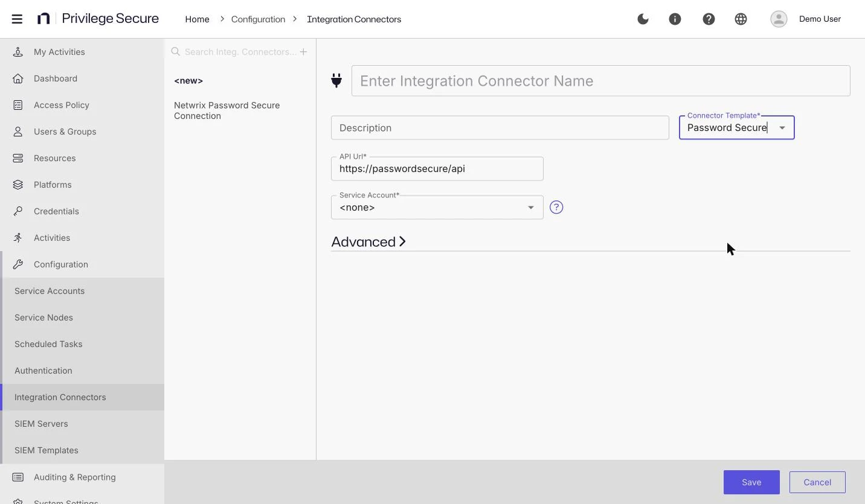
Task: Click the Demo User avatar icon
Action: coord(779,19)
